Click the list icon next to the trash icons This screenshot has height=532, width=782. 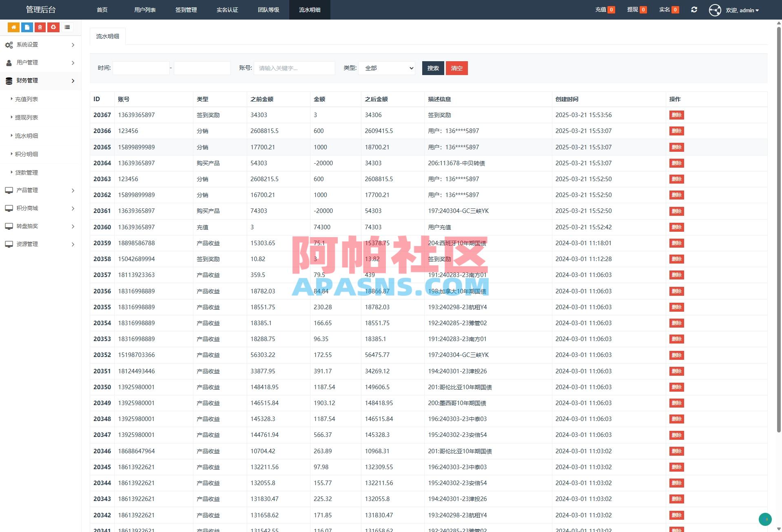tap(67, 27)
